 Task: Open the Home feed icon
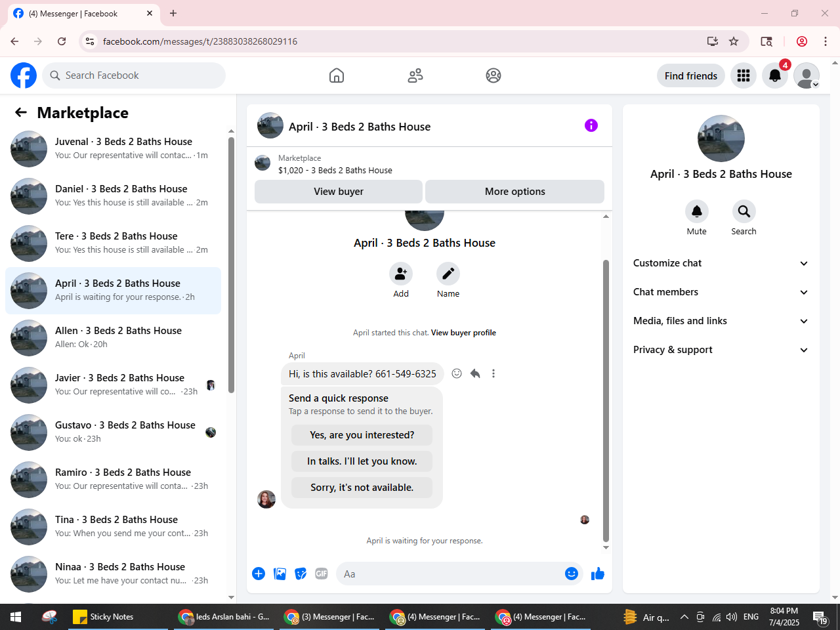(337, 75)
